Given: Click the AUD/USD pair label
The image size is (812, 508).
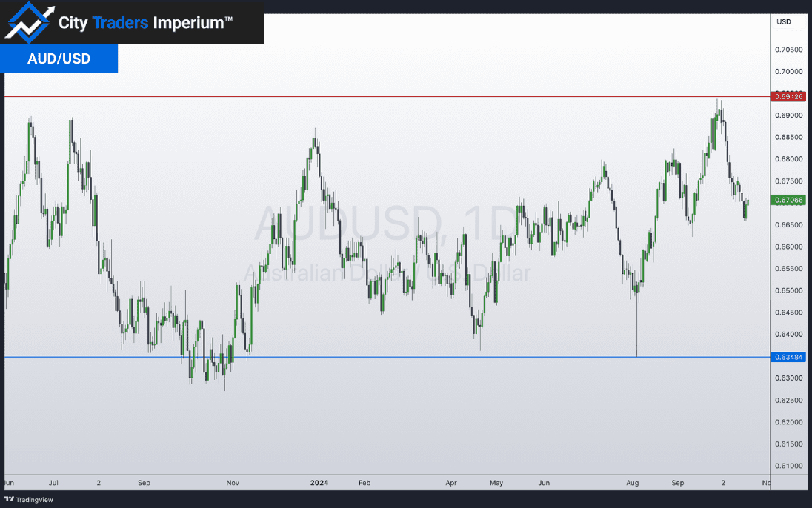Looking at the screenshot, I should [59, 59].
